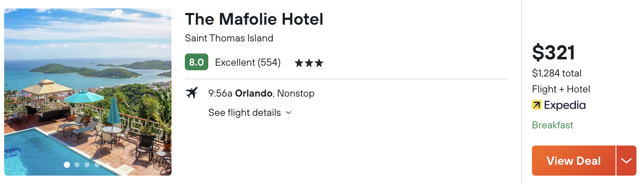The image size is (644, 184).
Task: Click the 8.0 green rating badge
Action: pos(197,62)
